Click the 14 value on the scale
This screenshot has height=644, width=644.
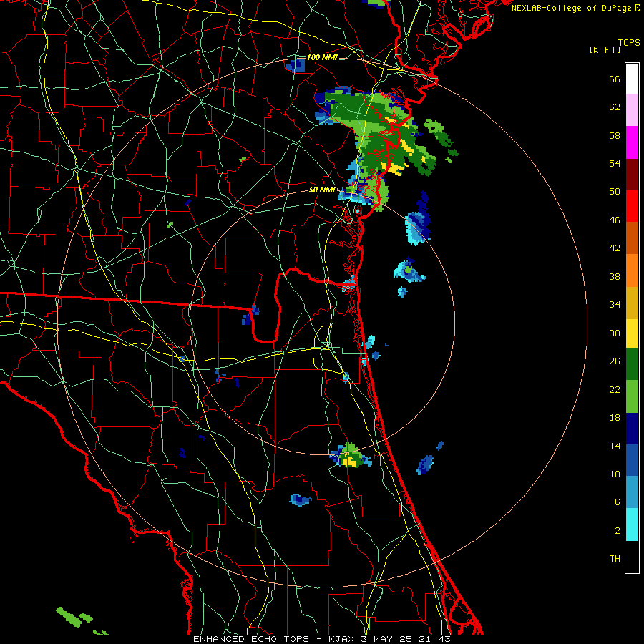[615, 447]
